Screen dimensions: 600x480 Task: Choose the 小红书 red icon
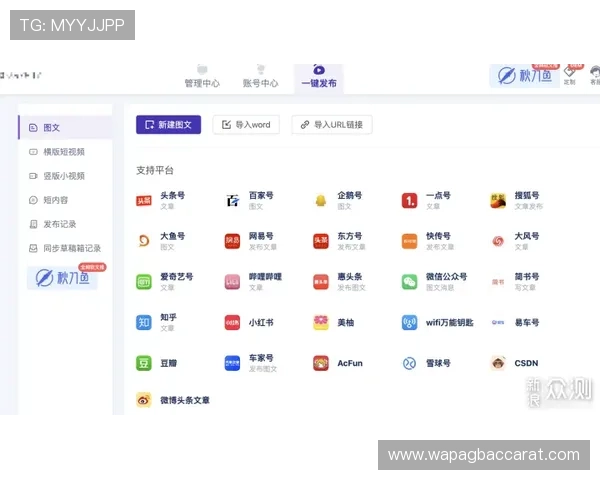232,323
